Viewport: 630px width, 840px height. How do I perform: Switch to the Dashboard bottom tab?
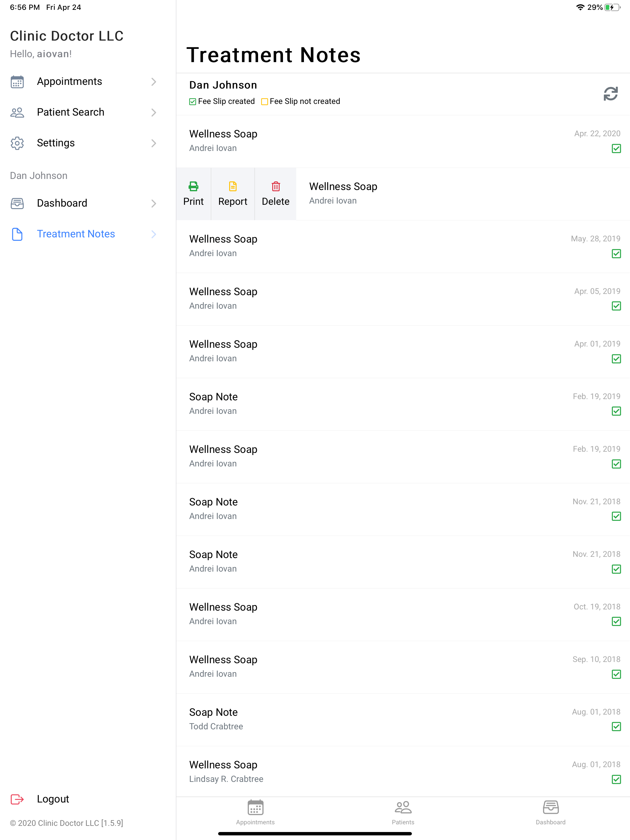[x=551, y=813]
